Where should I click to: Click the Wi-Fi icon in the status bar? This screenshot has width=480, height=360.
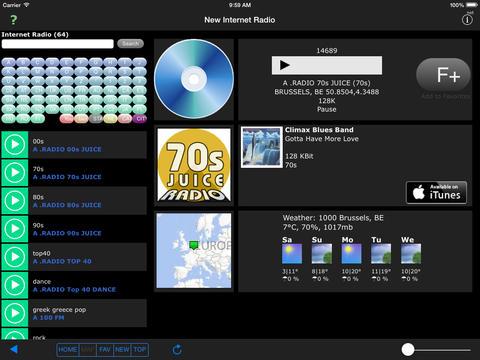tap(26, 5)
